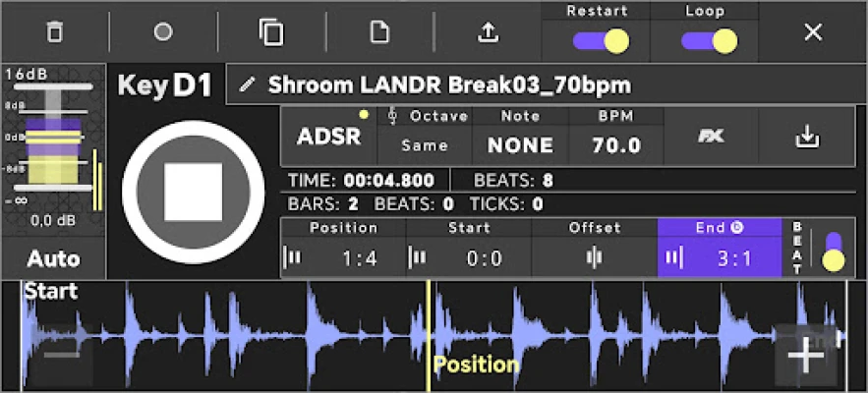Open the Note NONE selector
868x393 pixels.
[x=520, y=137]
